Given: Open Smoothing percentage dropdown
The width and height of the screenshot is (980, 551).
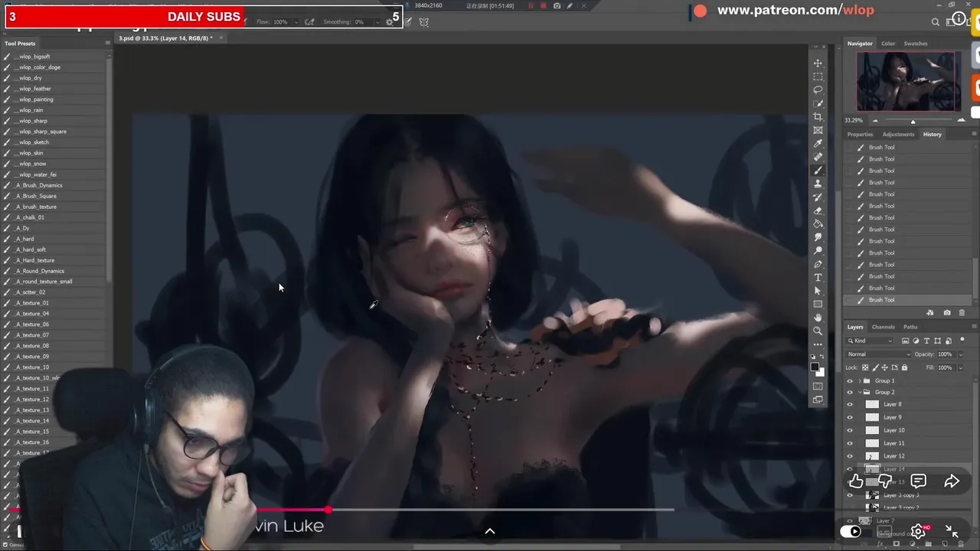Looking at the screenshot, I should click(377, 22).
